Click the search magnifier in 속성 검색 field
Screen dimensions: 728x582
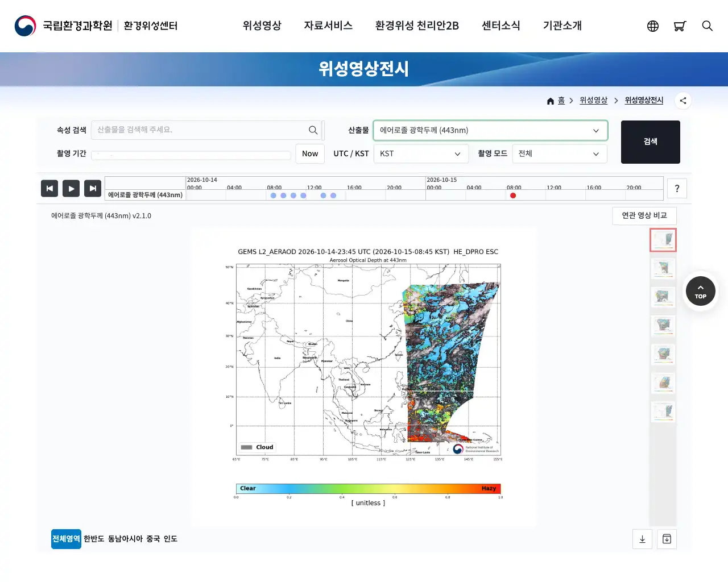313,130
